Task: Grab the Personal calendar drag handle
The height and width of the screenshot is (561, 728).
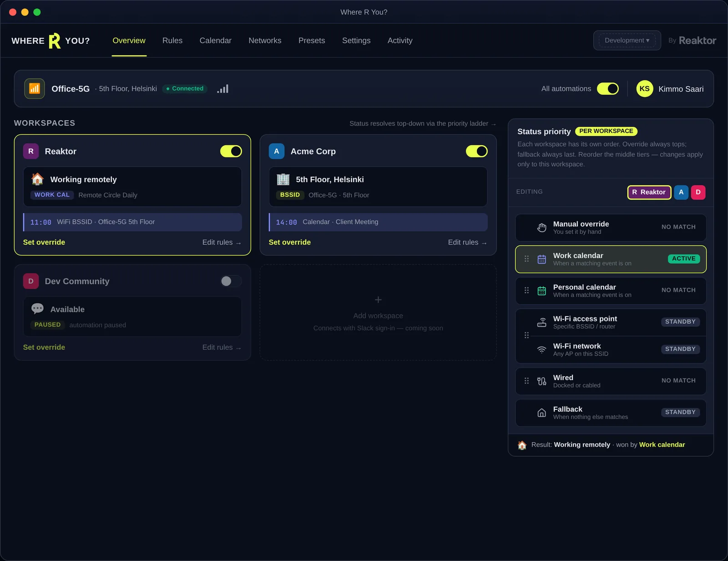Action: 526,290
